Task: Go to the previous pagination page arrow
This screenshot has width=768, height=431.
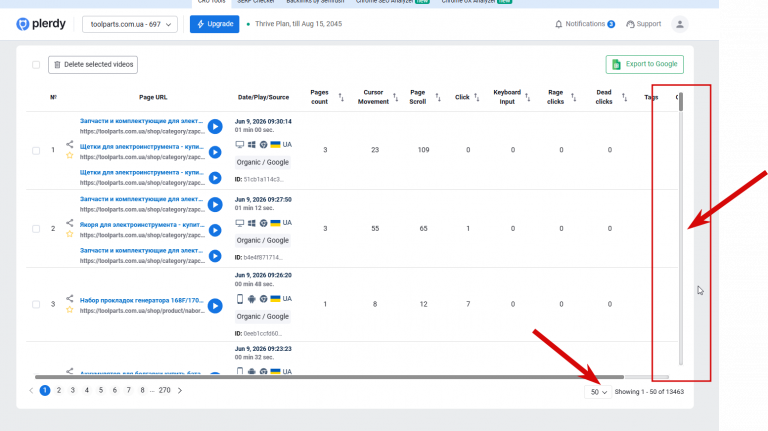Action: 31,390
